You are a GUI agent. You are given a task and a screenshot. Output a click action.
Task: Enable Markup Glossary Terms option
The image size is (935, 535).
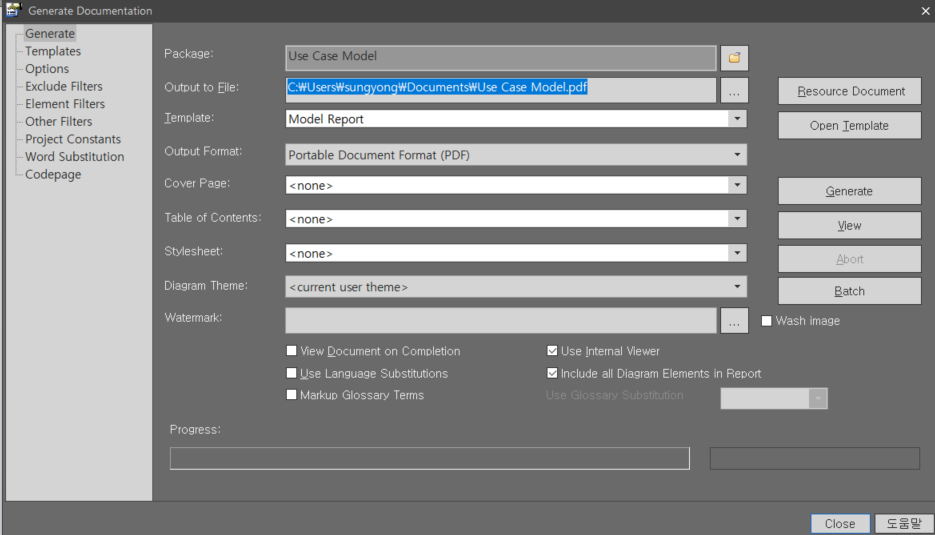click(292, 394)
